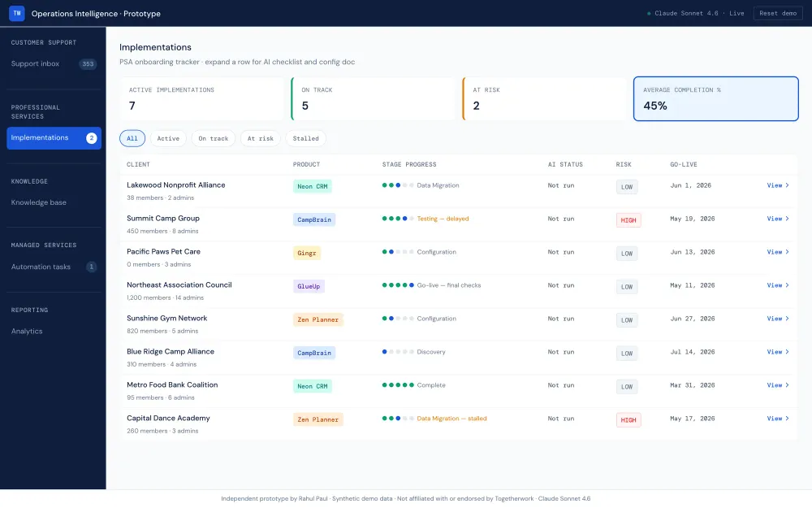View Lakewood Nonprofit Alliance details
Image resolution: width=812 pixels, height=508 pixels.
pyautogui.click(x=778, y=185)
